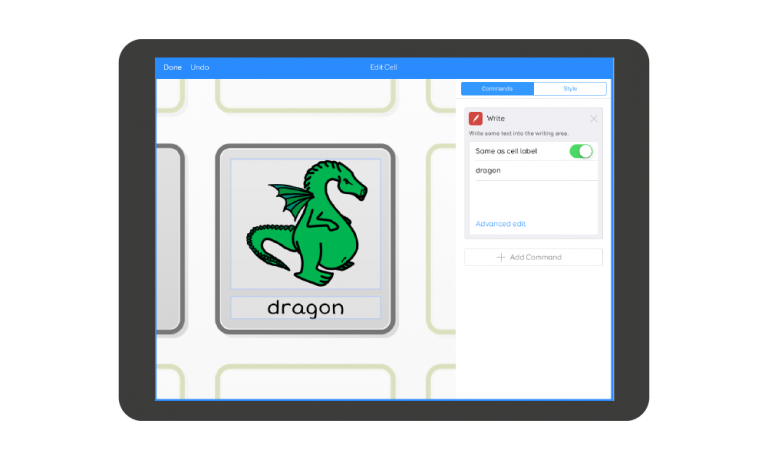Tap Done to finish editing
768x460 pixels.
click(x=173, y=67)
